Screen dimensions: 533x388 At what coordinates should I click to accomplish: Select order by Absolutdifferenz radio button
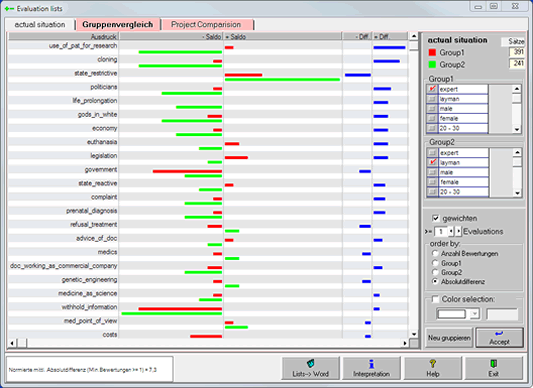pos(435,282)
